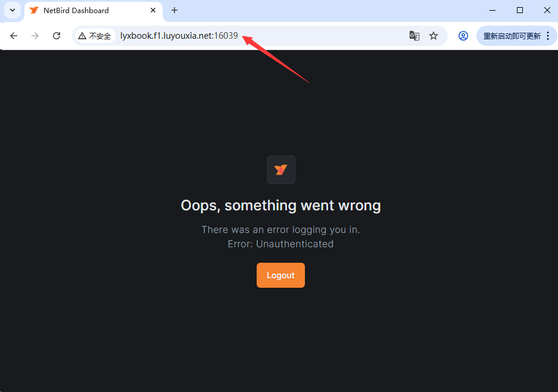This screenshot has height=392, width=558.
Task: Minimize the browser window
Action: click(x=492, y=10)
